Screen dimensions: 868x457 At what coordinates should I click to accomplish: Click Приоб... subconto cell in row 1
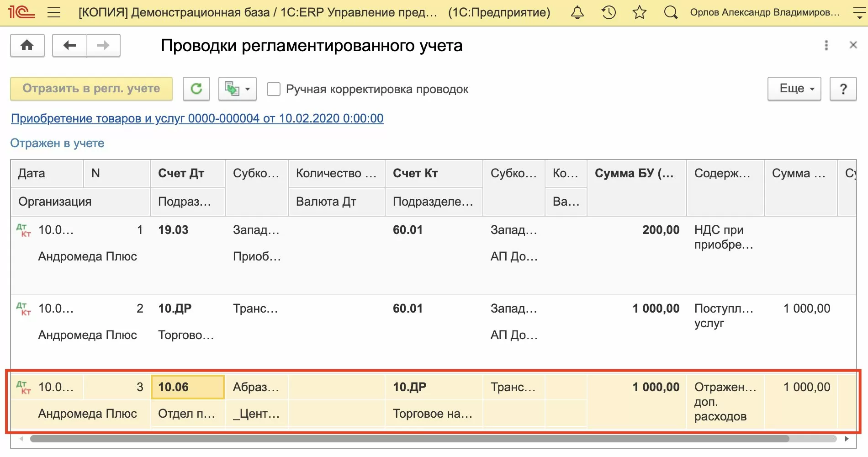[257, 256]
